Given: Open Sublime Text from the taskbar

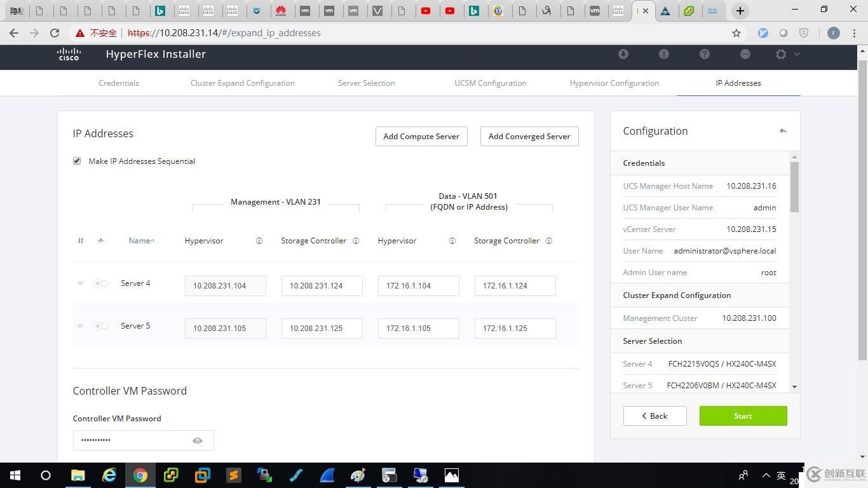Looking at the screenshot, I should pos(234,475).
